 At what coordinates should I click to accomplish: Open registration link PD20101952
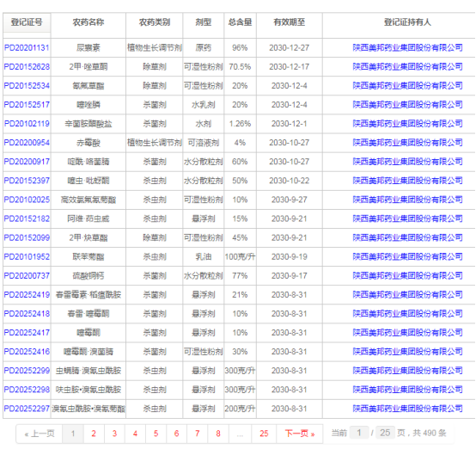pyautogui.click(x=27, y=256)
